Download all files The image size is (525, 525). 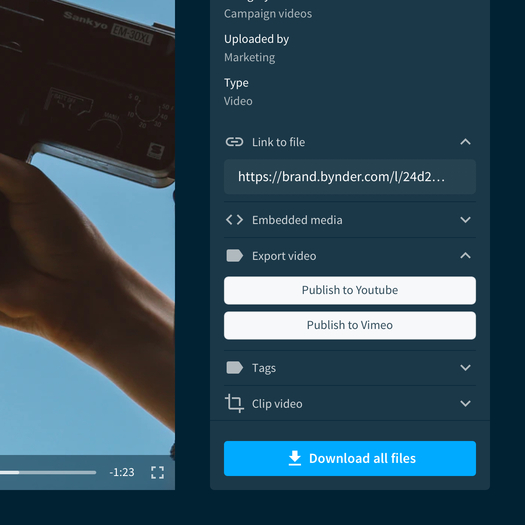click(350, 458)
